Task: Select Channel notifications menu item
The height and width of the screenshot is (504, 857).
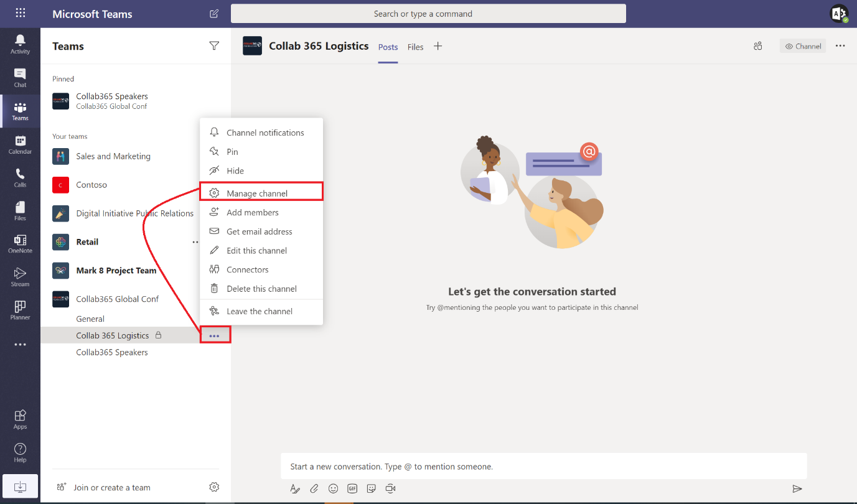Action: point(261,133)
